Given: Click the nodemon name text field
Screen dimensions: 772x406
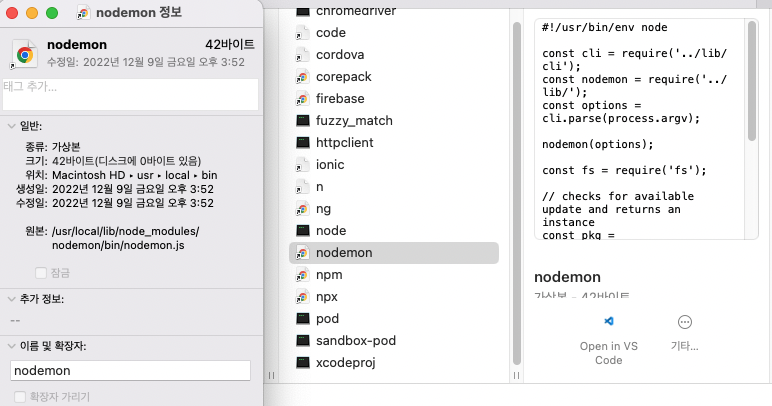Looking at the screenshot, I should coord(130,371).
